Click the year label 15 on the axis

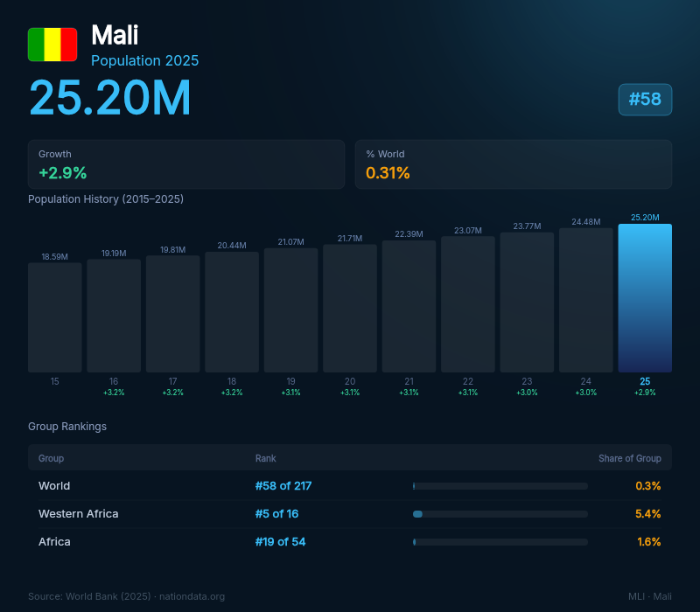(x=54, y=381)
